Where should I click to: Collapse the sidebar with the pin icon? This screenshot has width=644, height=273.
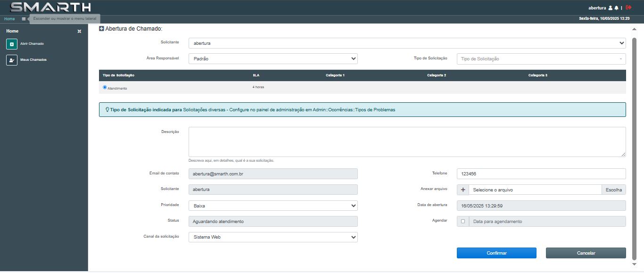coord(79,31)
